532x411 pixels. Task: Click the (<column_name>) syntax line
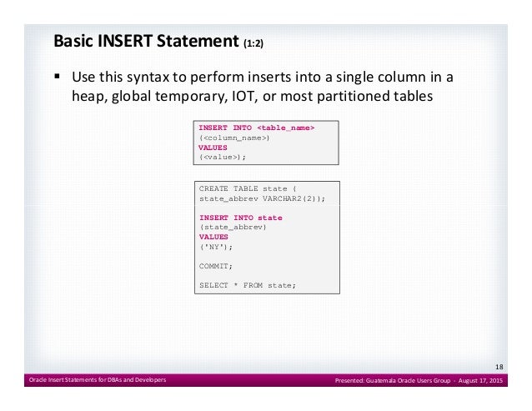234,138
